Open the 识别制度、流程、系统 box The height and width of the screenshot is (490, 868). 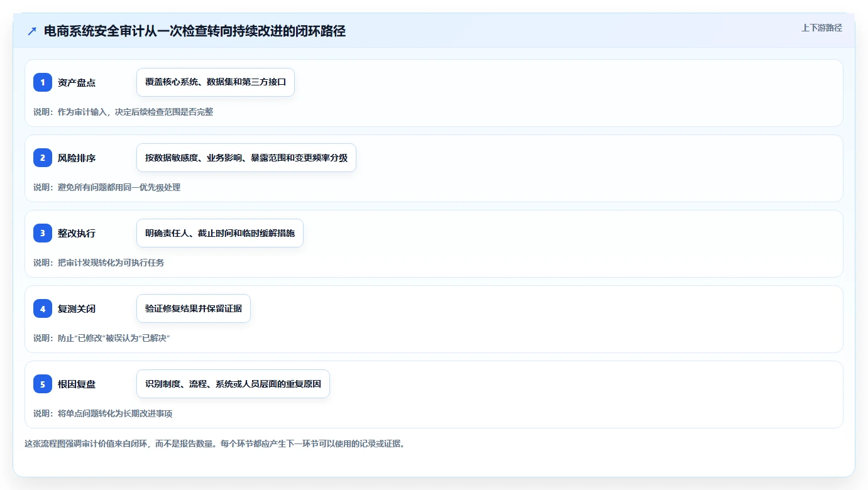click(x=233, y=384)
